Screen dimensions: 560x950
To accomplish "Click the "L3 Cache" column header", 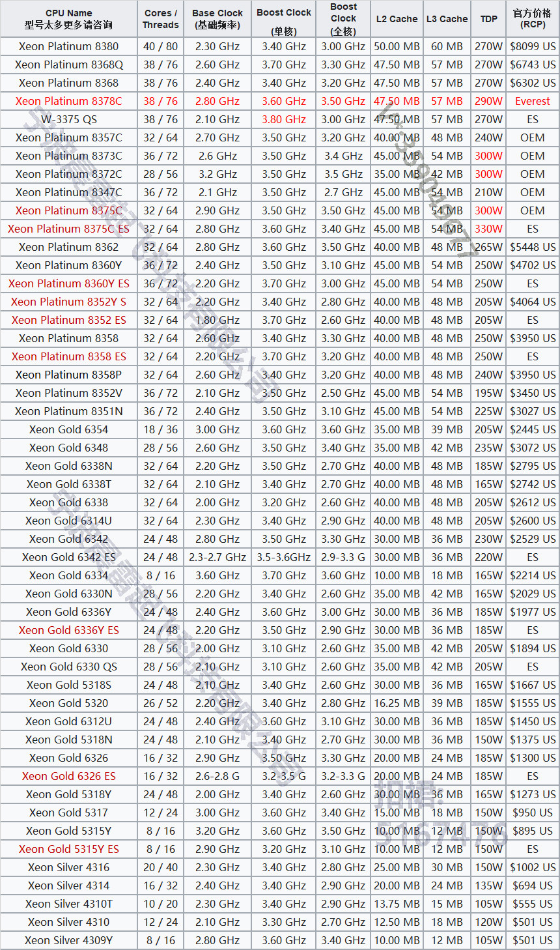I will [x=447, y=19].
